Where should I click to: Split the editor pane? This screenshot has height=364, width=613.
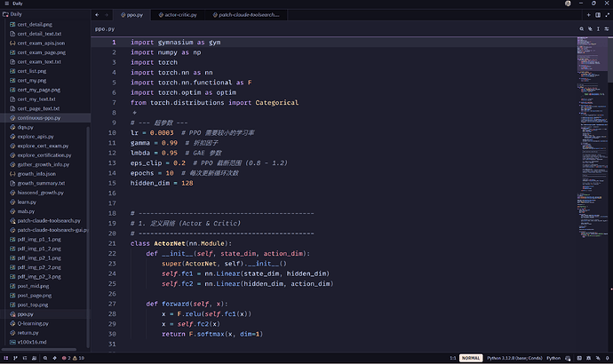pos(598,15)
